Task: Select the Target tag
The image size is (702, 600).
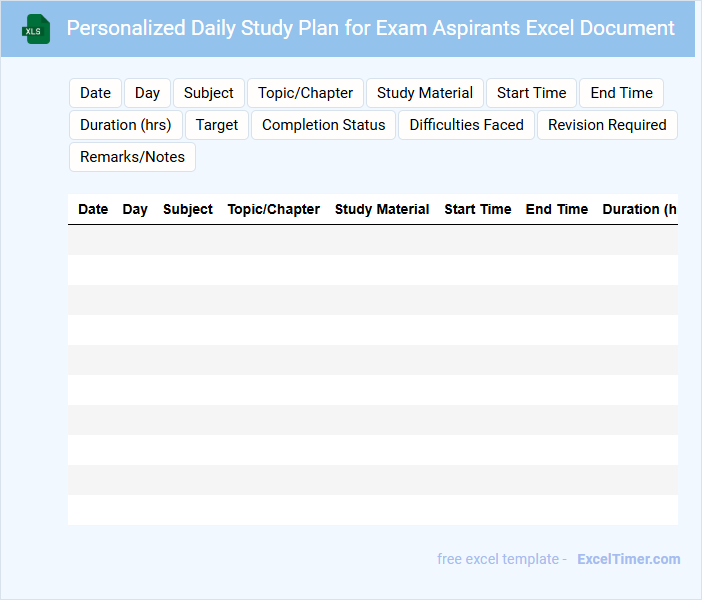Action: coord(217,125)
